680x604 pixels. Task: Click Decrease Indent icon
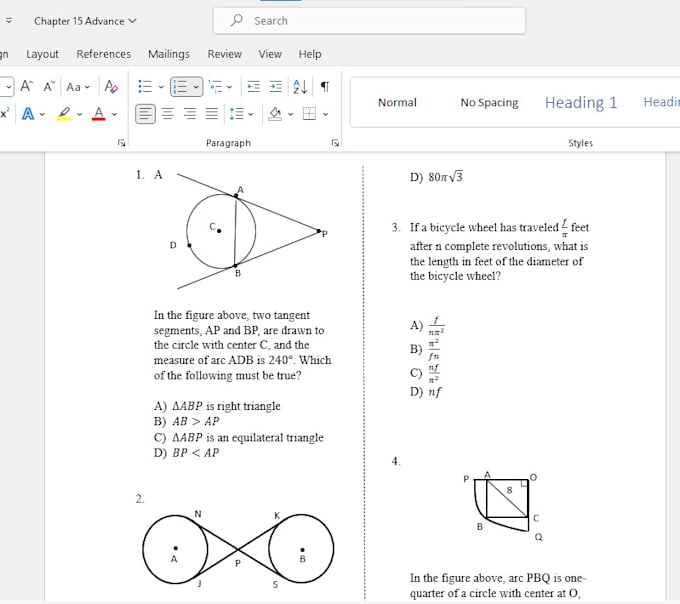pyautogui.click(x=253, y=87)
